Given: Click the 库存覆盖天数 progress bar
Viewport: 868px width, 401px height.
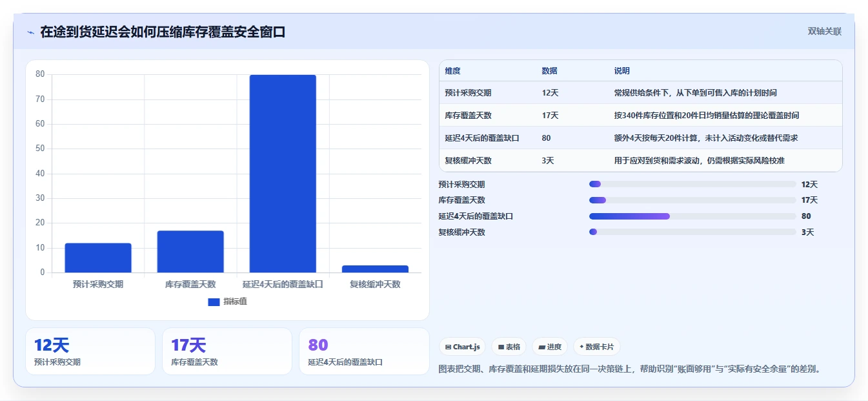Looking at the screenshot, I should (692, 200).
